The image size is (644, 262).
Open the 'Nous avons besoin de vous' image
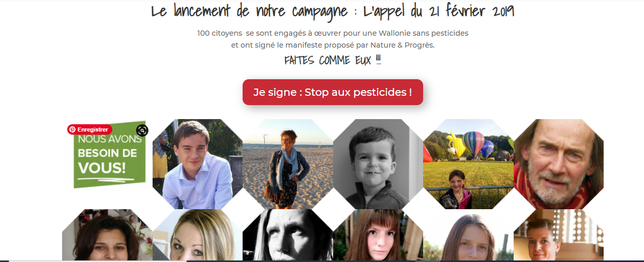pyautogui.click(x=108, y=155)
